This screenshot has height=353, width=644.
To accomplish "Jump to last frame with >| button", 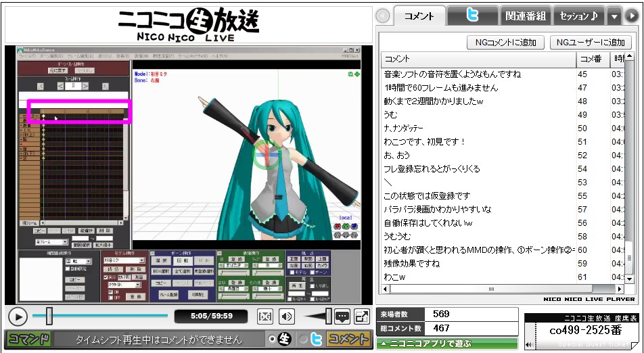I will tap(105, 87).
